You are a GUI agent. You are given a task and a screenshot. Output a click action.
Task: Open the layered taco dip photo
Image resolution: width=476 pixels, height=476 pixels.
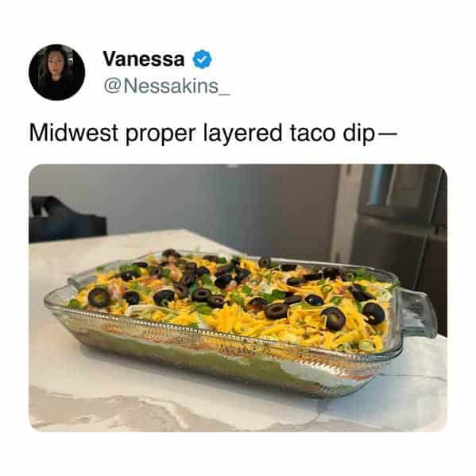point(238,298)
